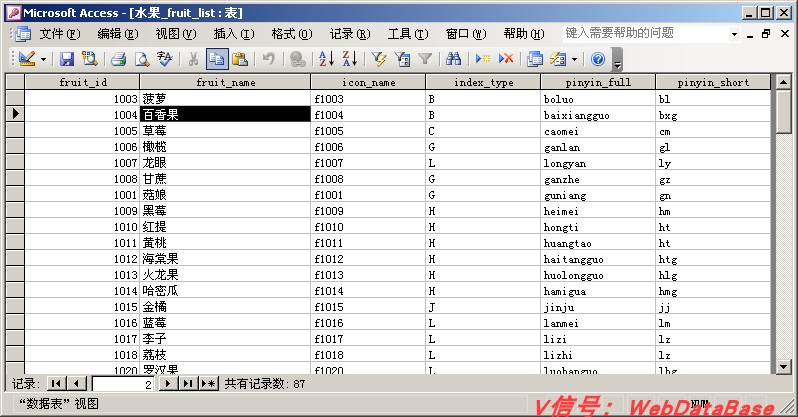Click the Filter By Form icon

tap(402, 59)
